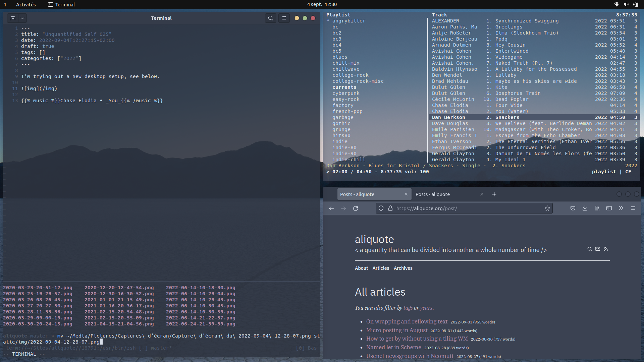Show site info via the lock icon
Viewport: 644px width, 362px height.
[390, 208]
